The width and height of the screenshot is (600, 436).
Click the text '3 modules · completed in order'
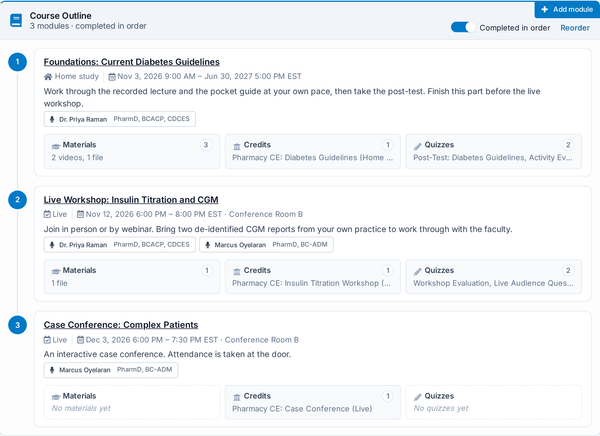coord(88,26)
